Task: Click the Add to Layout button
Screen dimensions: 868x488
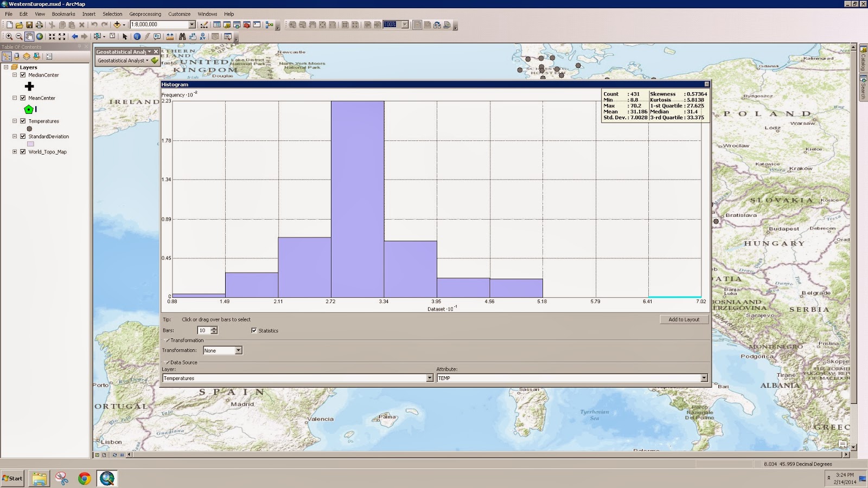Action: 683,319
